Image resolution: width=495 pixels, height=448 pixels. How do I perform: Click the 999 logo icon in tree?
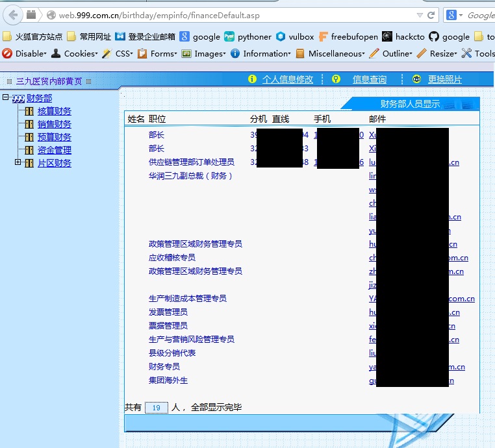coord(18,99)
